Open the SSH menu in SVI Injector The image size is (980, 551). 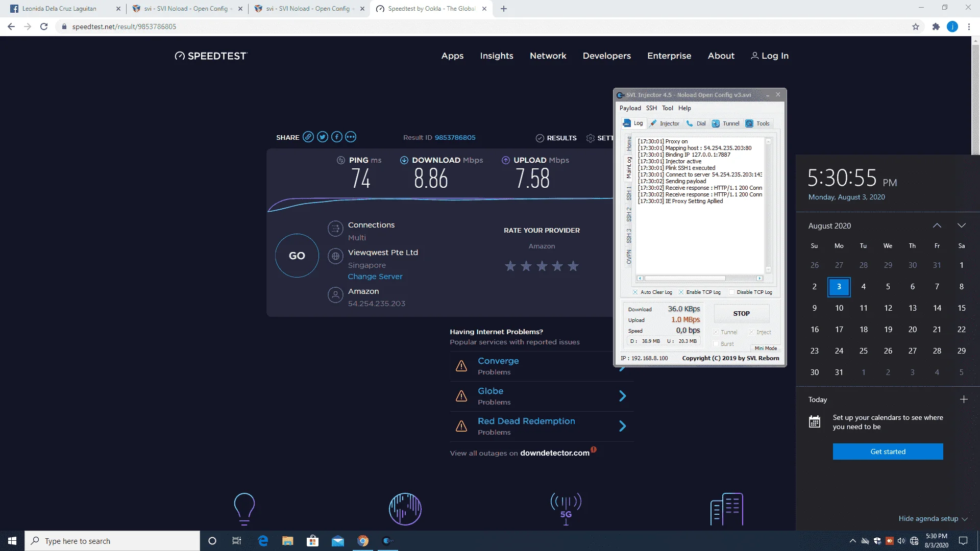(651, 108)
